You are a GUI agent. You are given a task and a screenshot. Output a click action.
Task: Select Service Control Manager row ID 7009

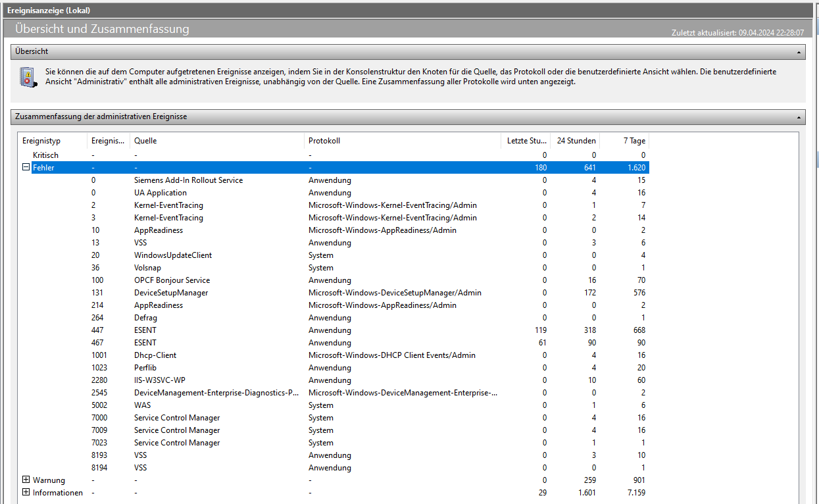click(334, 430)
